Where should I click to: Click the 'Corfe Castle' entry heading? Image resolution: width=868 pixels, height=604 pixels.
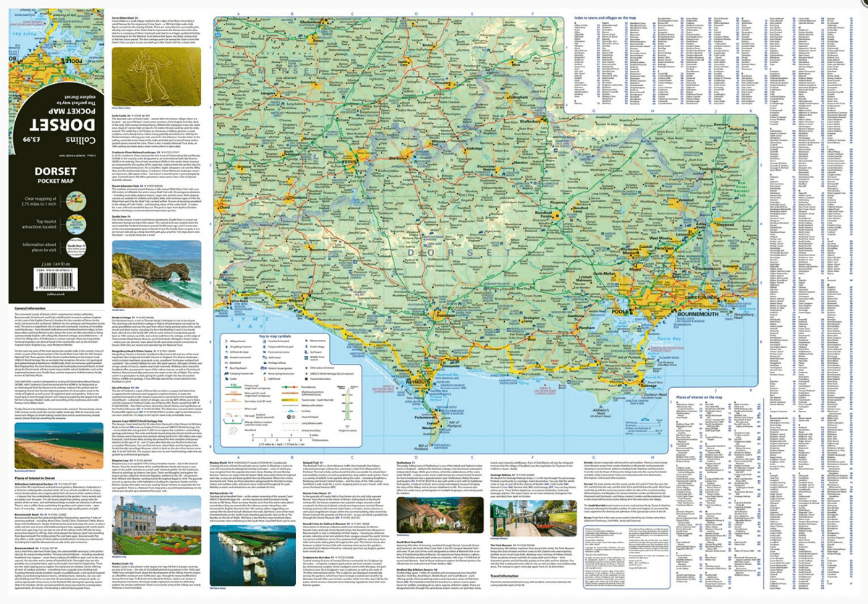coord(119,116)
